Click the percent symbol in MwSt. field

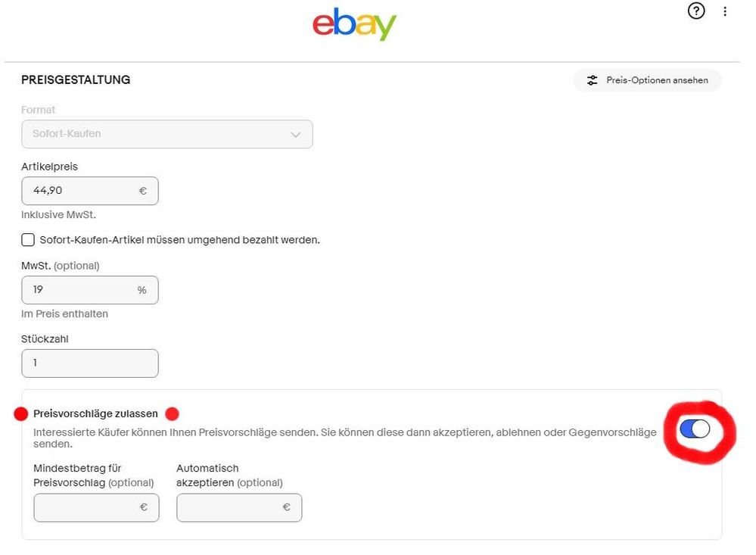pos(142,290)
